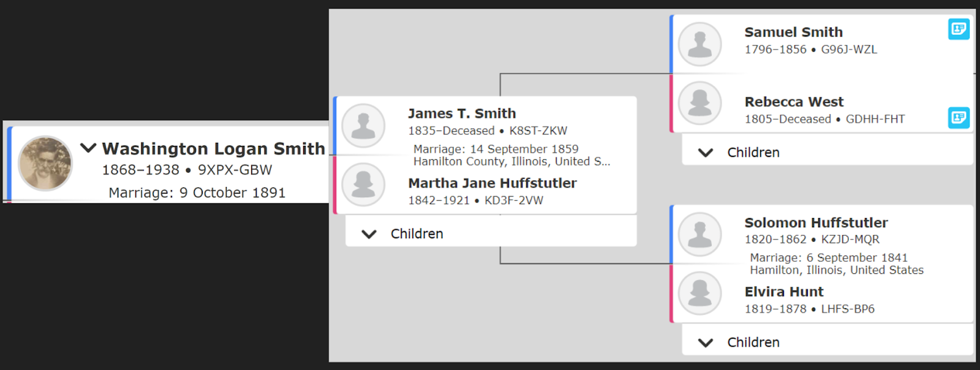Click Solomon Huffstutler's avatar icon
980x370 pixels.
699,234
